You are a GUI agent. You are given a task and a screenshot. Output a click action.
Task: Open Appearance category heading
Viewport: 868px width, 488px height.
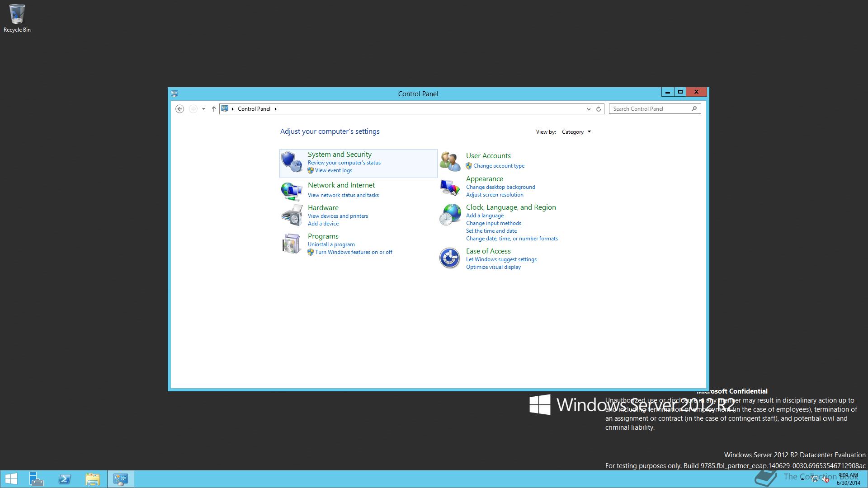click(x=485, y=179)
